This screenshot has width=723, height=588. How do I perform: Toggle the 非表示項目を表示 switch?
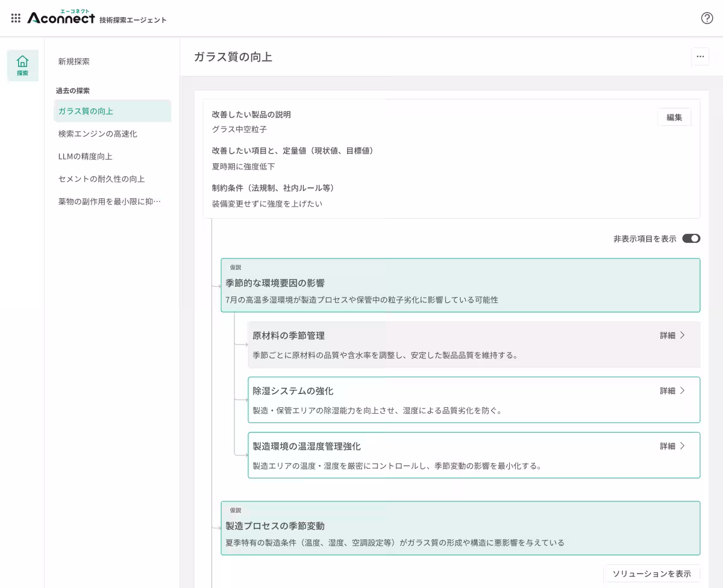(691, 239)
